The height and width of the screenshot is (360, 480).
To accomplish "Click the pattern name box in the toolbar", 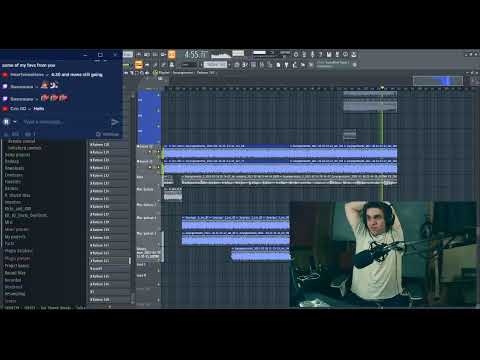I will (215, 65).
